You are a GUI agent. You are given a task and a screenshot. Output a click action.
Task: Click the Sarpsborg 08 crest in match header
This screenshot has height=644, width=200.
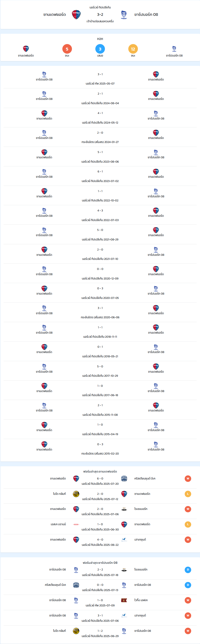point(124,15)
